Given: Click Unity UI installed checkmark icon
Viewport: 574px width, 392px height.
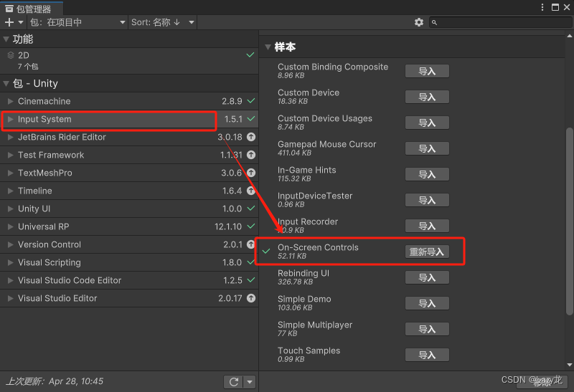Looking at the screenshot, I should click(x=250, y=209).
